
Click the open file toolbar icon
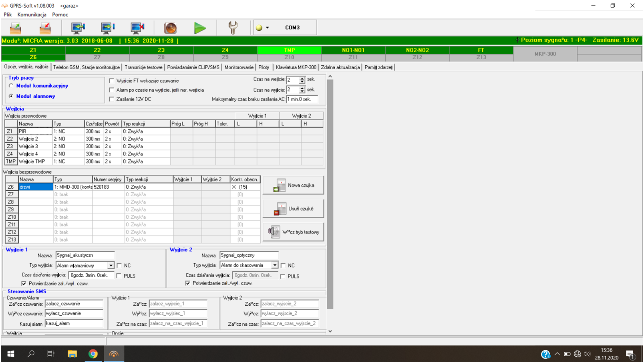coord(16,28)
